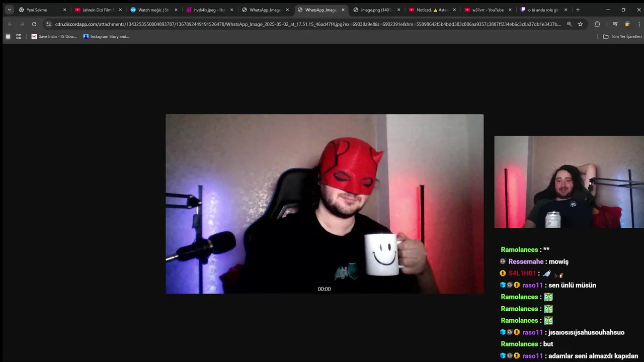Focus the cdn.discordapp.com address bar URL
The image size is (644, 362).
click(x=307, y=24)
